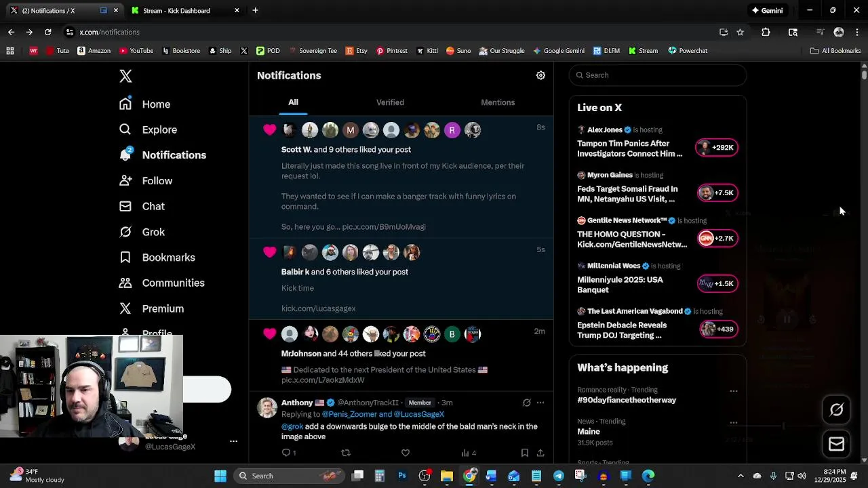Open Myron Gaines live broadcast listing
Screen dimensions: 868x488
pyautogui.click(x=657, y=187)
